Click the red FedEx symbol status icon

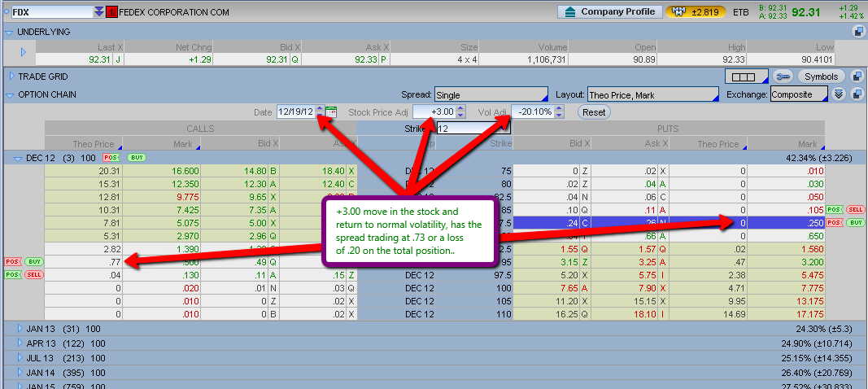pos(111,12)
